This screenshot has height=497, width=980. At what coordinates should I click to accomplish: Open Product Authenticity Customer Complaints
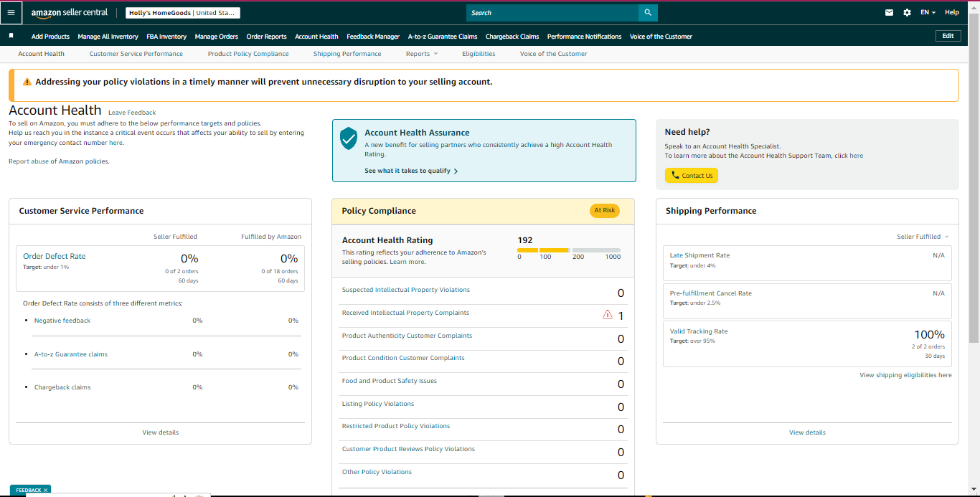tap(407, 336)
